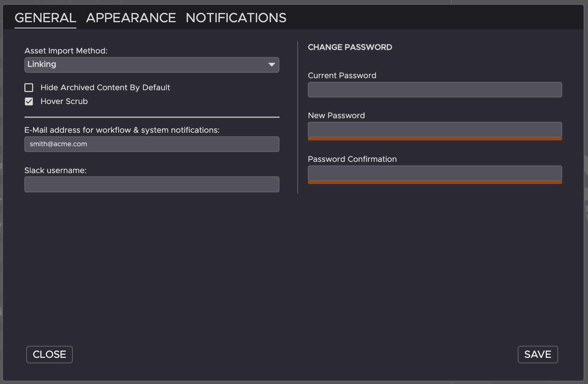This screenshot has height=384, width=588.
Task: Click the Hover Scrub label text
Action: (x=64, y=101)
